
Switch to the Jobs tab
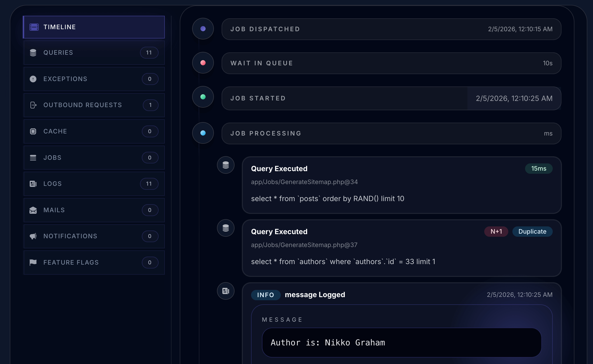tap(94, 158)
